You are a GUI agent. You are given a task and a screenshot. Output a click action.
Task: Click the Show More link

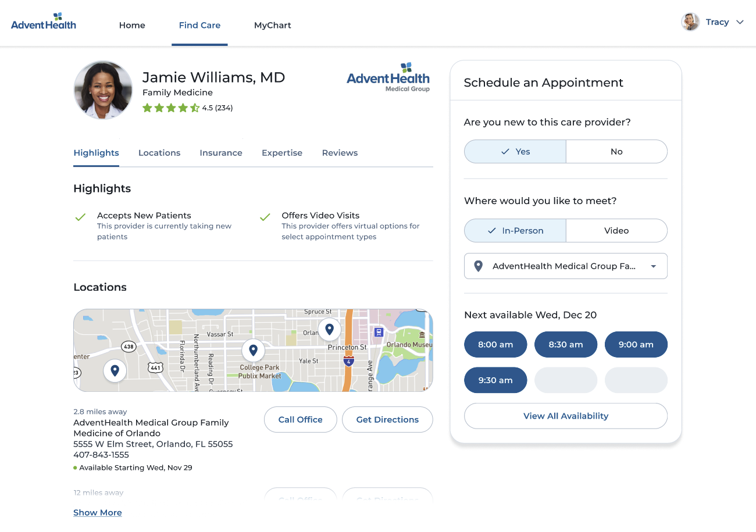click(x=98, y=513)
